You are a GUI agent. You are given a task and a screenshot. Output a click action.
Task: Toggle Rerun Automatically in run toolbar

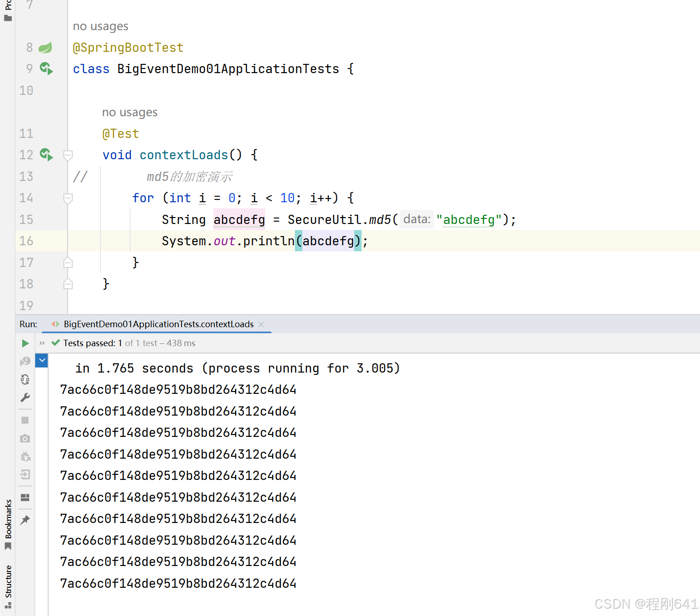(x=25, y=380)
